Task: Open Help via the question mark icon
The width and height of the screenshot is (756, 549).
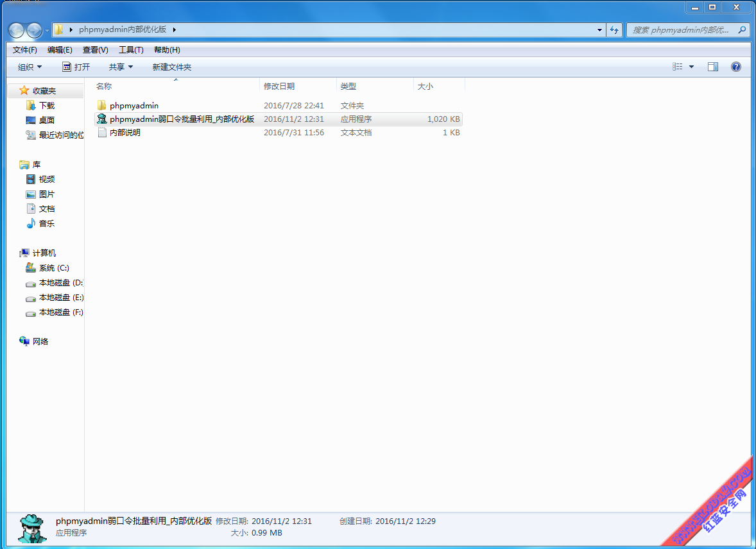Action: pyautogui.click(x=735, y=67)
